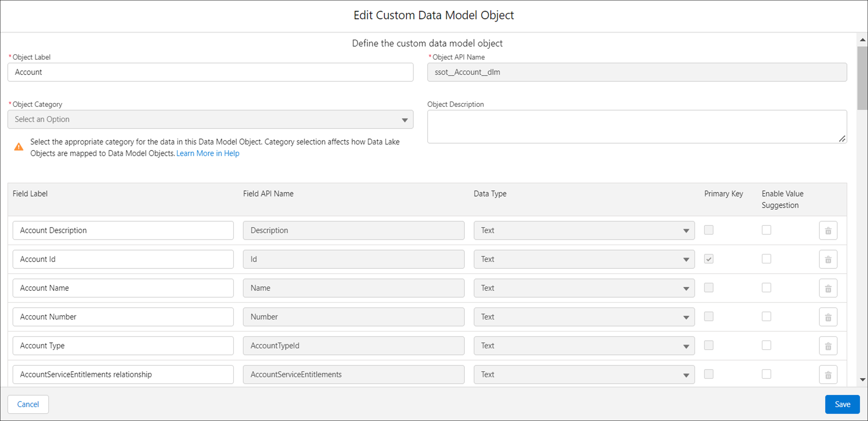Delete the Account Name field row
The width and height of the screenshot is (868, 421).
tap(828, 288)
